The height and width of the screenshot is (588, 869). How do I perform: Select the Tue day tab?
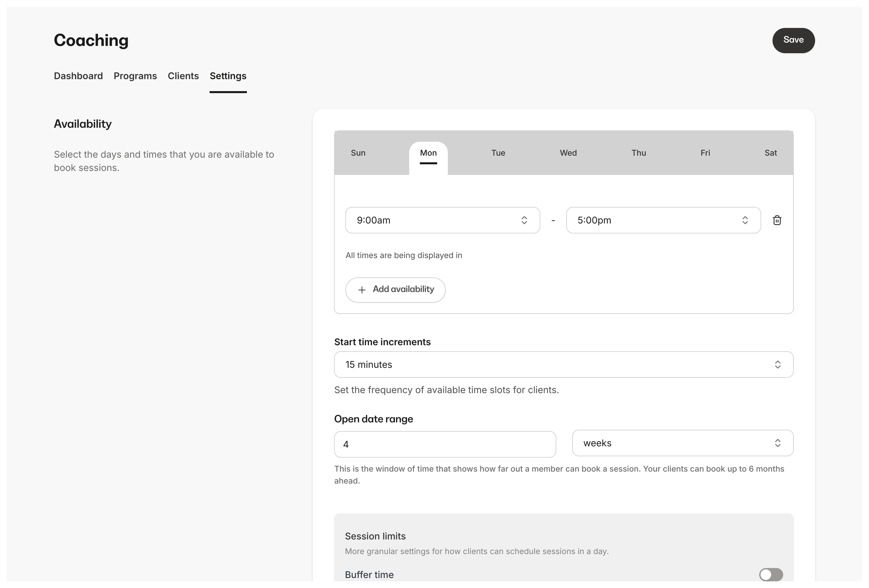click(x=498, y=153)
